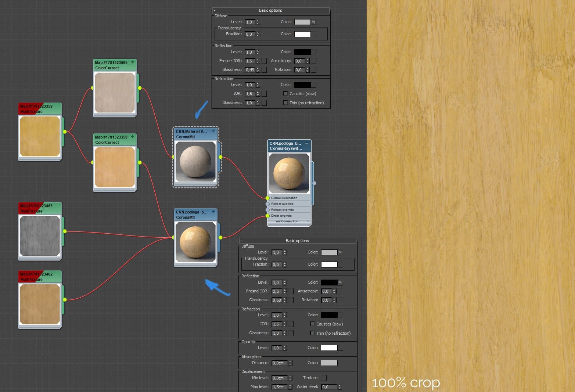Viewport: 575px width, 392px height.
Task: Enable Caustics (slow) in the upper Basic options panel
Action: [285, 94]
